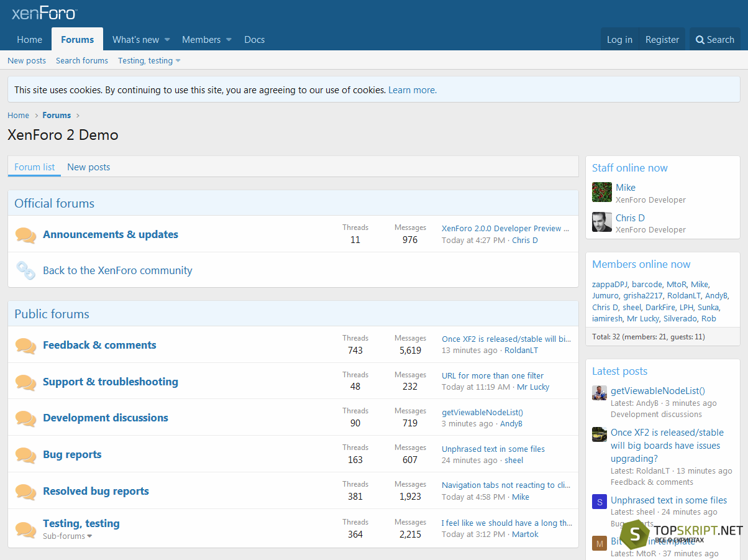Follow Back to the XenForo community link
748x560 pixels.
click(x=117, y=270)
